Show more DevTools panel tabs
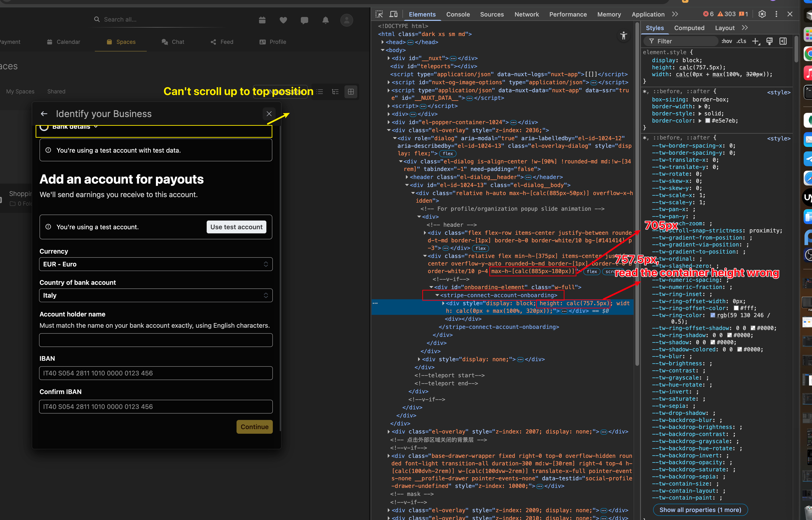This screenshot has height=520, width=812. [675, 14]
